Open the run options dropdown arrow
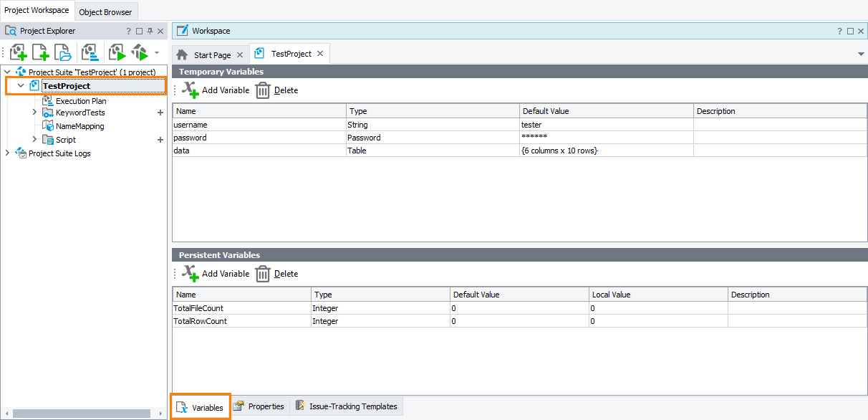 coord(156,52)
